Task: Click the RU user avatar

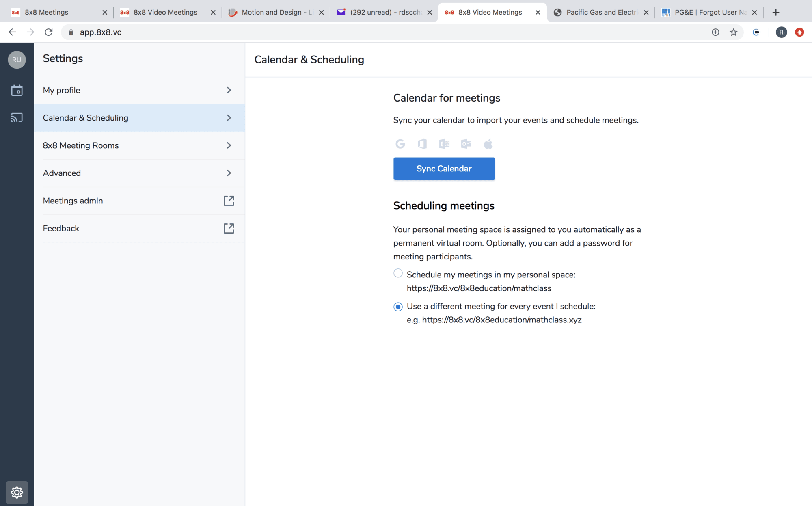Action: [x=17, y=60]
